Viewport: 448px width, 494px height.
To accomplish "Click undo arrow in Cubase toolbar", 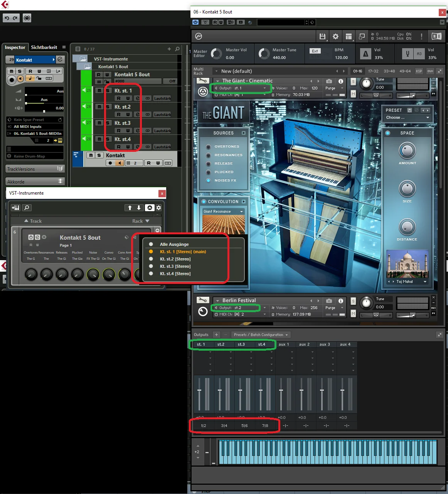I will click(7, 18).
